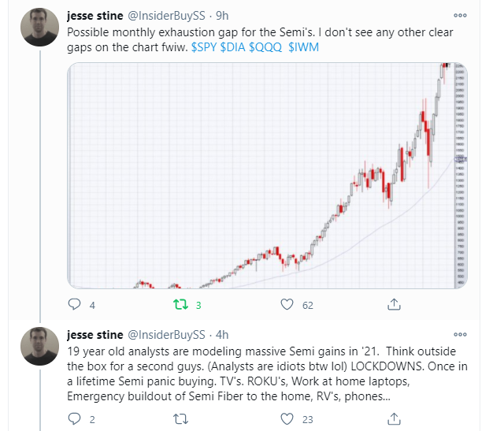Share the second tweet about LOCKDOWNS

coord(393,420)
